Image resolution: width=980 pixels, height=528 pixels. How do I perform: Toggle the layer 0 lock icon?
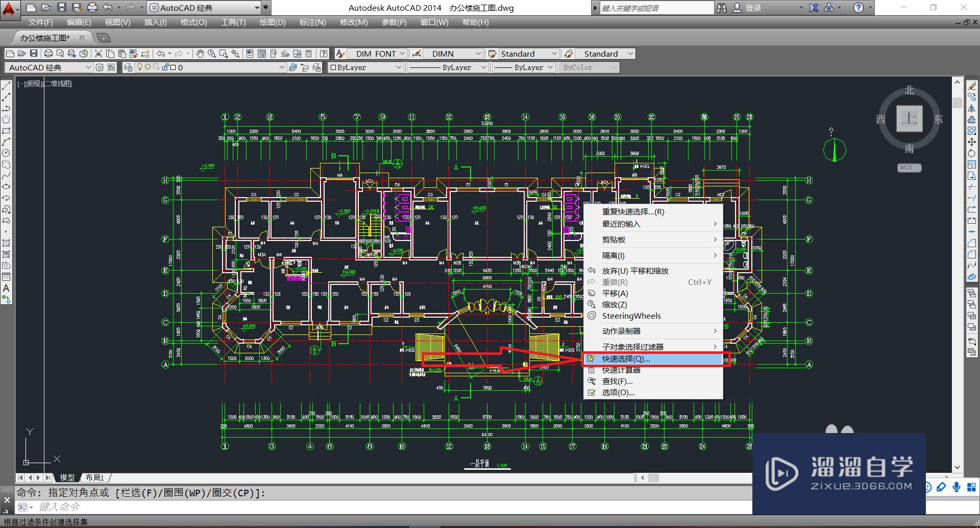point(165,67)
